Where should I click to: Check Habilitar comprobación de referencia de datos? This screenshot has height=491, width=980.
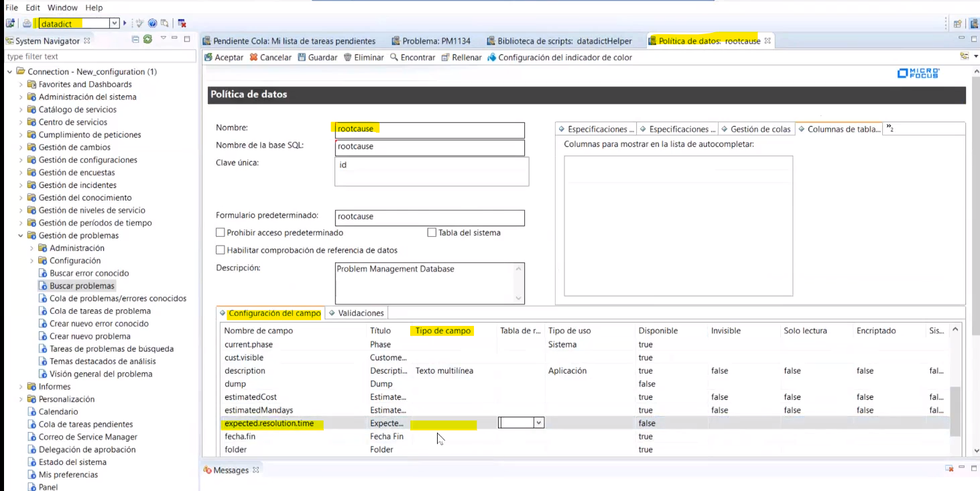pos(221,248)
